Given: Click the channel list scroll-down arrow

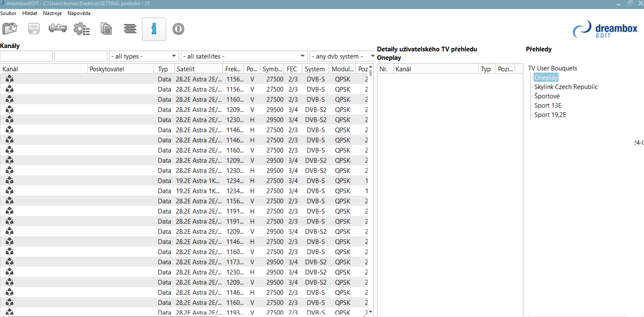Looking at the screenshot, I should [371, 312].
